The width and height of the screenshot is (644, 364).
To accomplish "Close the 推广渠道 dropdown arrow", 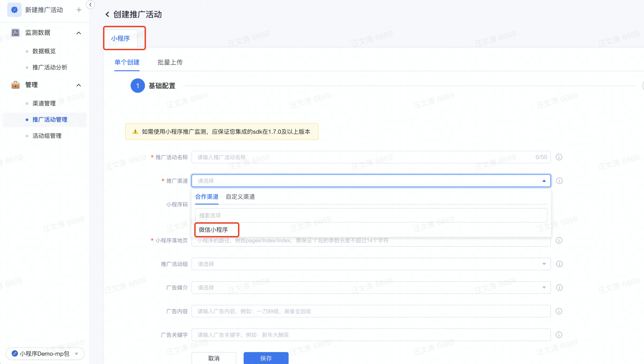I will (x=544, y=181).
